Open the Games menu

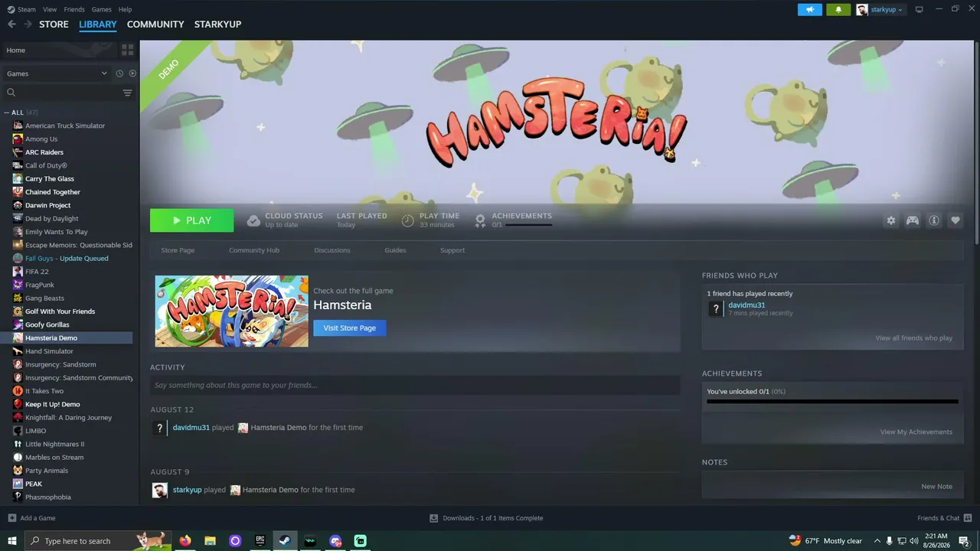click(101, 10)
